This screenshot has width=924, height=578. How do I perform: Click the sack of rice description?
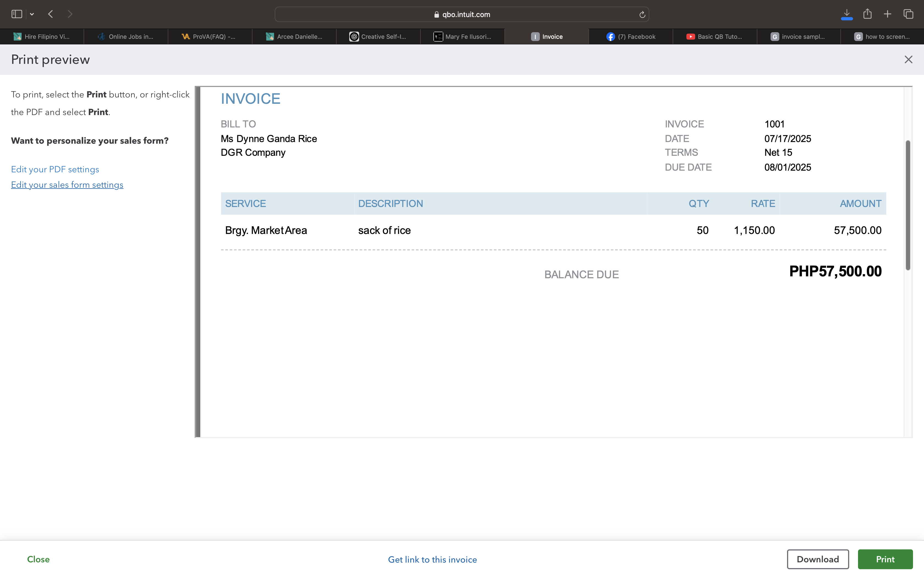click(384, 231)
